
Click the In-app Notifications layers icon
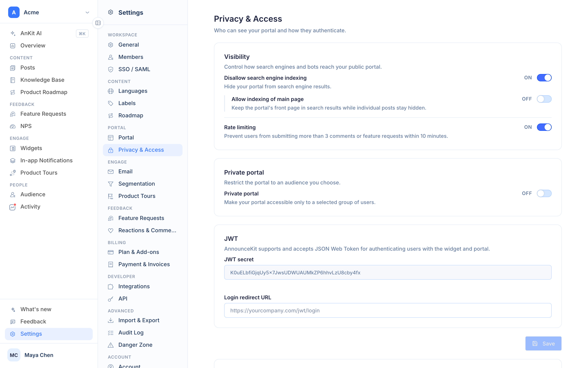(13, 161)
